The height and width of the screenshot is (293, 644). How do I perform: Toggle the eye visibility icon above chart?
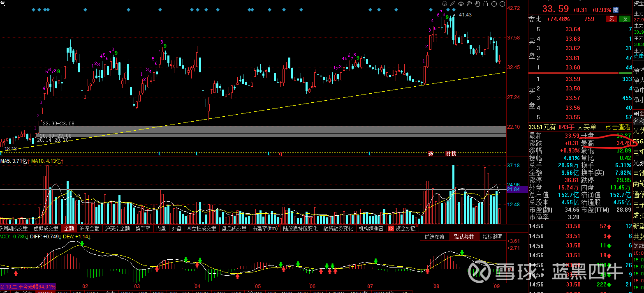[461, 4]
